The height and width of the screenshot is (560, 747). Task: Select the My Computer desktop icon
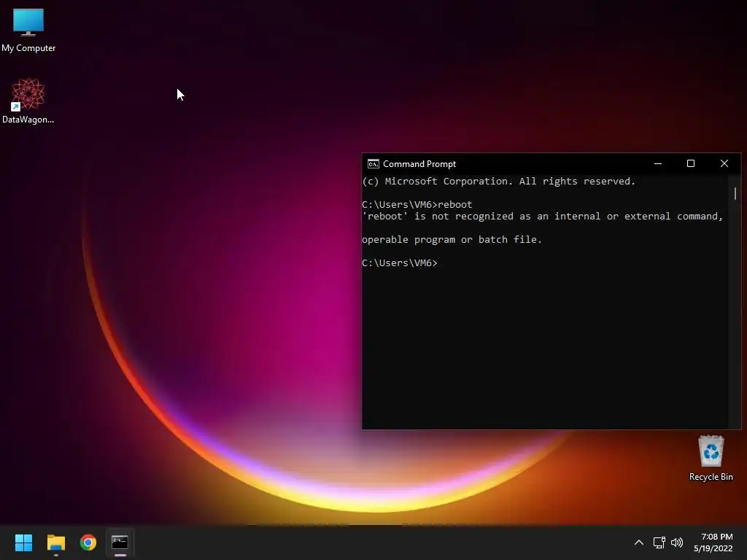coord(28,31)
